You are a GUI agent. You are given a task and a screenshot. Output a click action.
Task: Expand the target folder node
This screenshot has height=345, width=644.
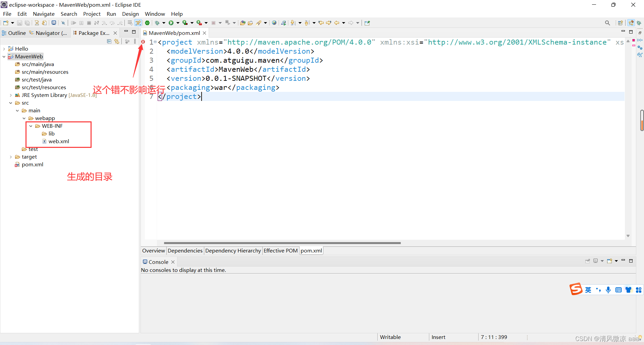coord(11,157)
